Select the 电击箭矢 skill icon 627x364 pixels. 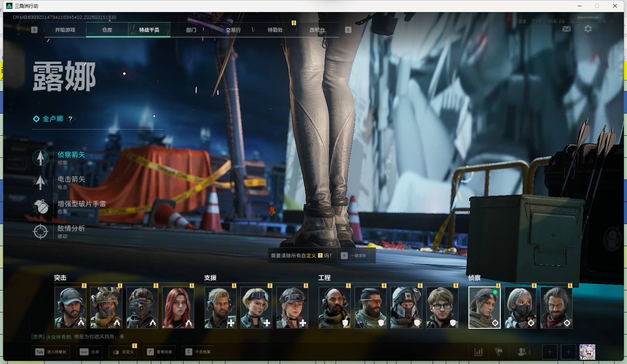40,182
